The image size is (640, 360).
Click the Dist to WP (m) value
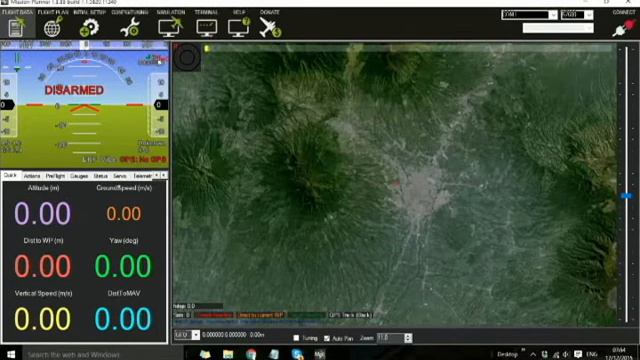[x=43, y=266]
